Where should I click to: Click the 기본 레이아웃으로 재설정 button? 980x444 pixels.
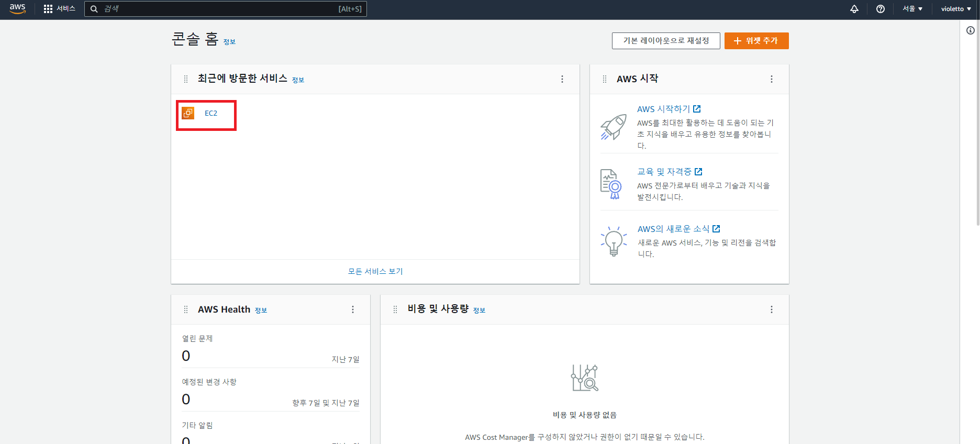666,41
